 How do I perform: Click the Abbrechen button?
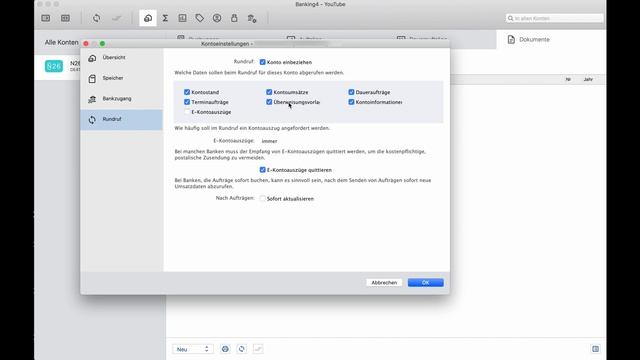coord(384,282)
